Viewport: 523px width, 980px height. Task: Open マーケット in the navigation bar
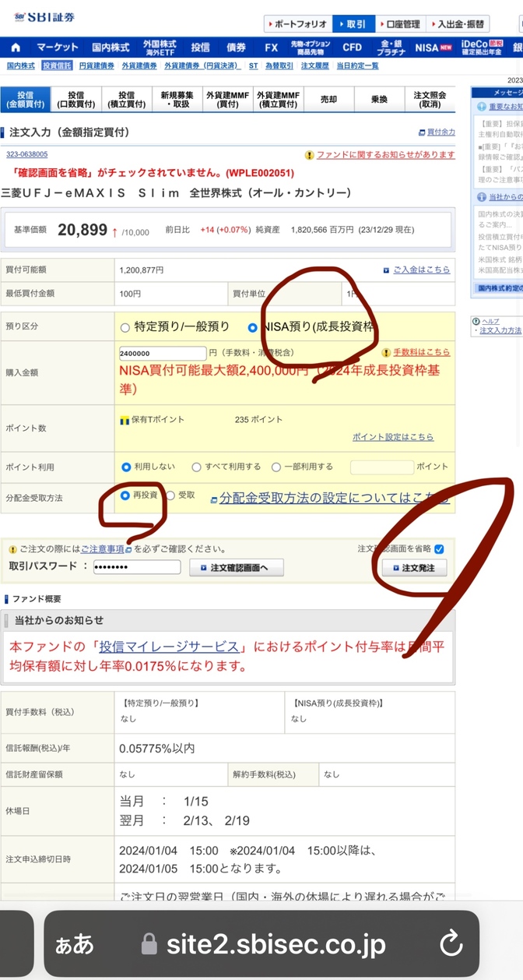[x=58, y=48]
